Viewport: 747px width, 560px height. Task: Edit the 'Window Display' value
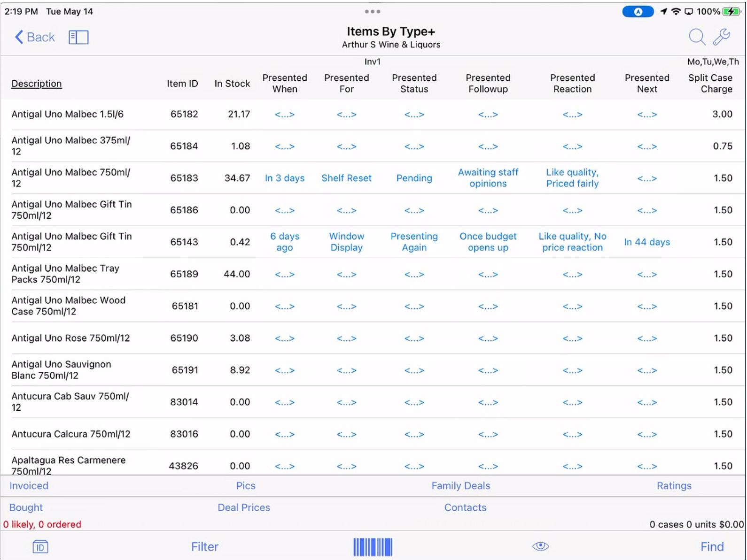click(347, 242)
